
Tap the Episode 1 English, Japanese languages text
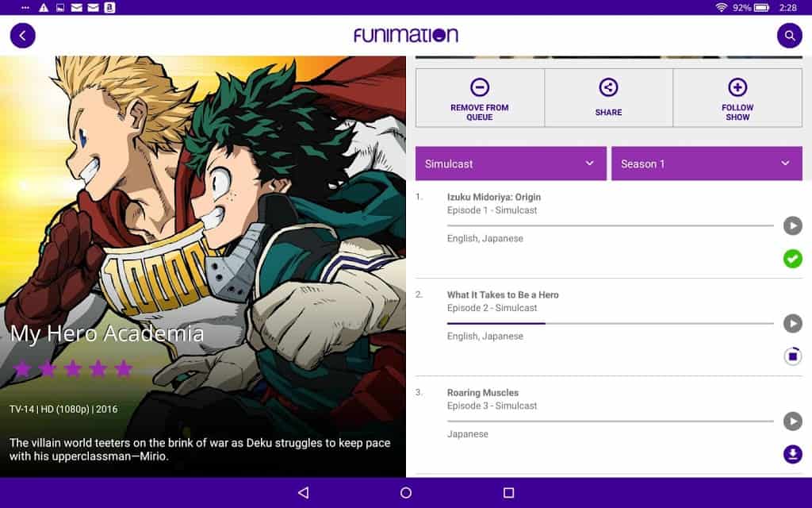click(485, 238)
